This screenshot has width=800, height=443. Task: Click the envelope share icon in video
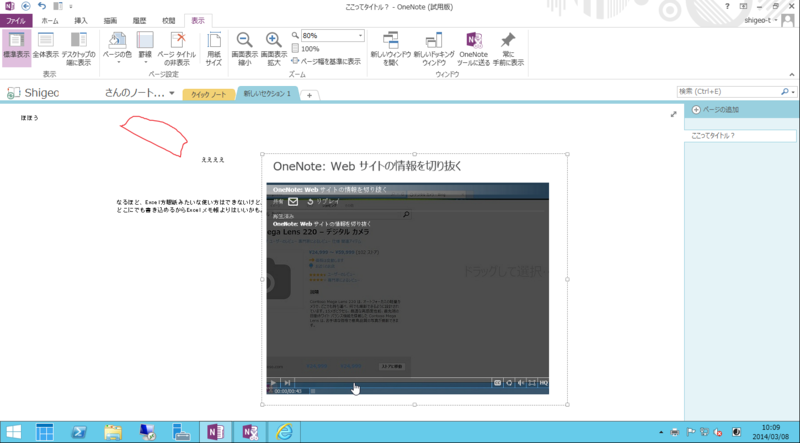pos(293,202)
